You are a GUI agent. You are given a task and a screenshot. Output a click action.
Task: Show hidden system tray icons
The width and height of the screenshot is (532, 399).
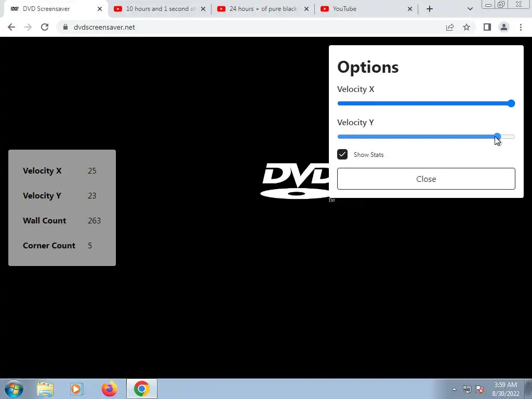pos(454,389)
